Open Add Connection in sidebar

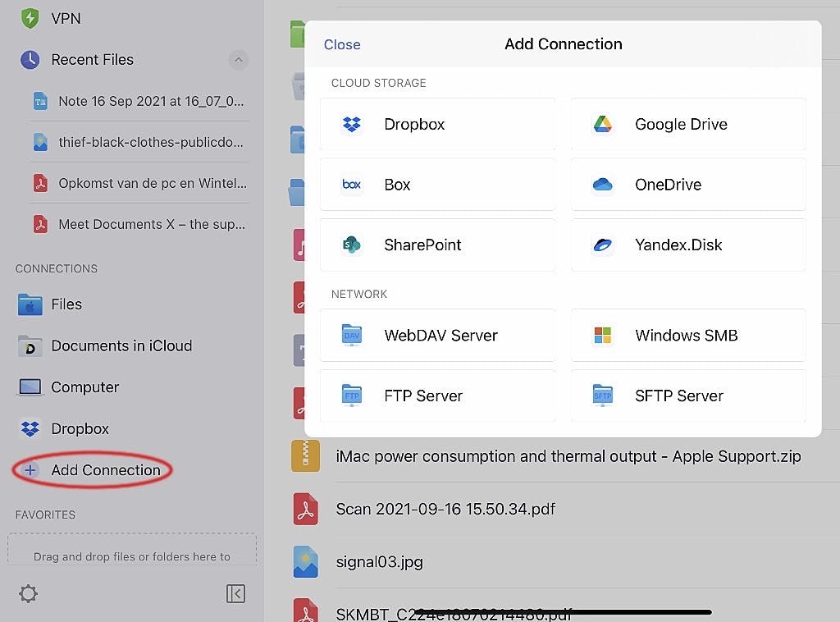click(x=105, y=470)
